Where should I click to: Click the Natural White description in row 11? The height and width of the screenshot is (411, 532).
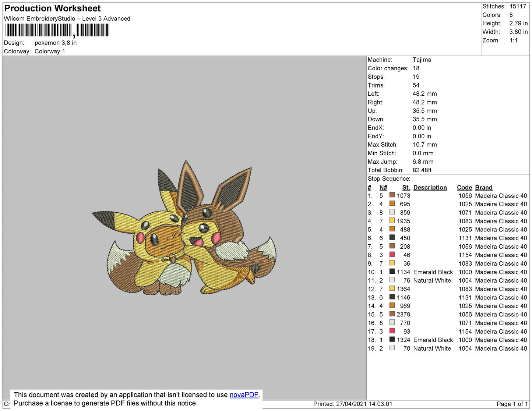[432, 280]
